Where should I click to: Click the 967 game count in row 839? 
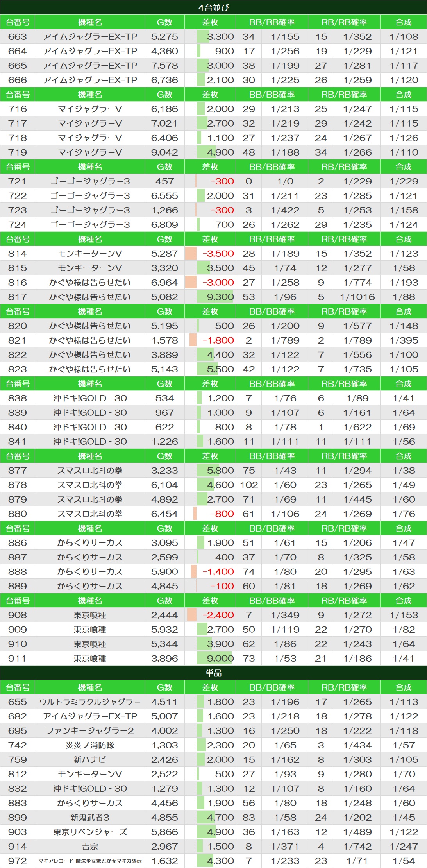click(x=164, y=413)
